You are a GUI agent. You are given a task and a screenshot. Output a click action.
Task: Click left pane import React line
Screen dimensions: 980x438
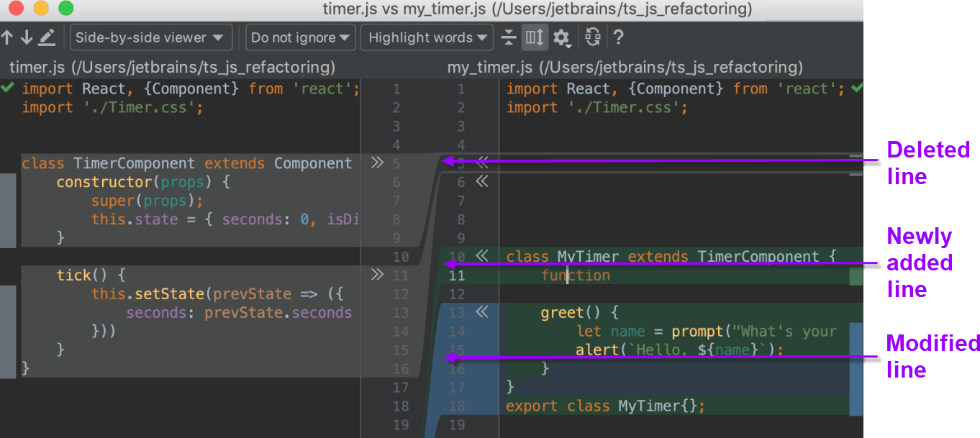[x=191, y=88]
